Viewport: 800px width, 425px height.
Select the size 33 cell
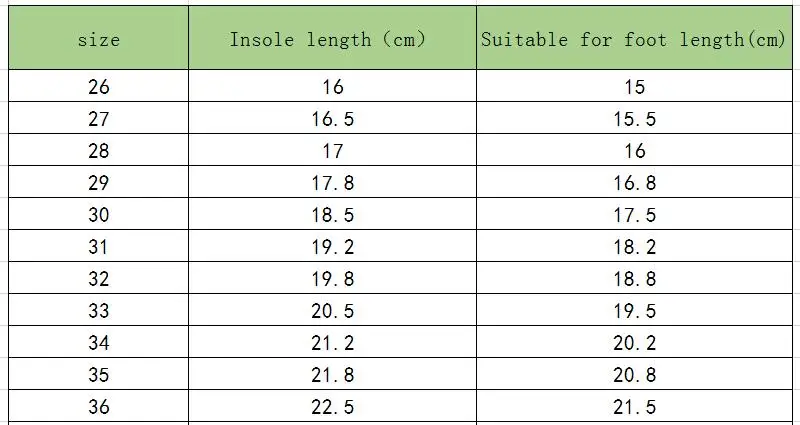[98, 311]
